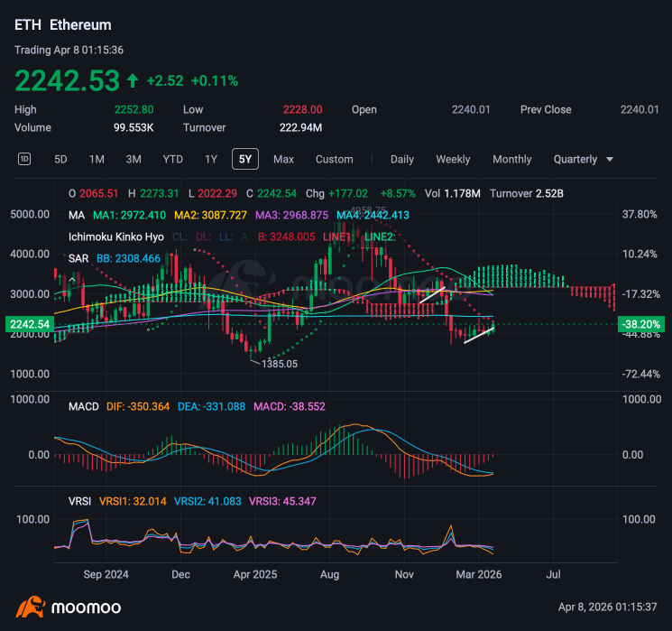
Task: Switch to the 1M range
Action: [97, 160]
